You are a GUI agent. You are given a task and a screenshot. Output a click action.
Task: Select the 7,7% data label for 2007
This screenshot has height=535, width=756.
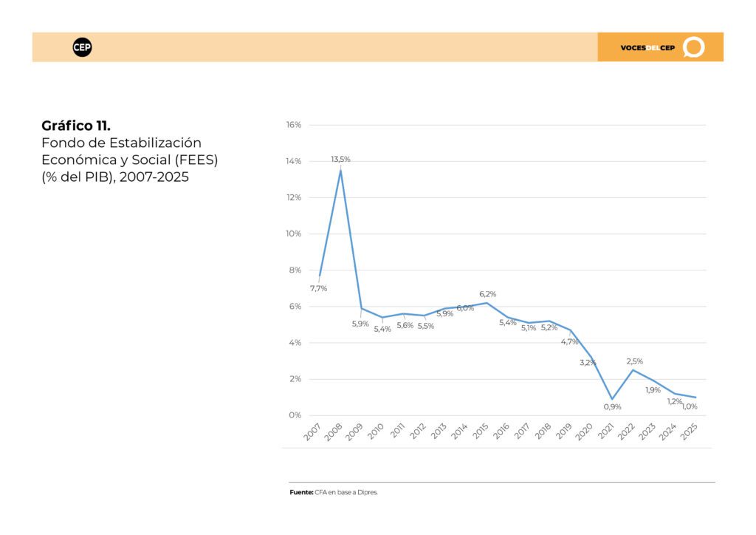[318, 288]
